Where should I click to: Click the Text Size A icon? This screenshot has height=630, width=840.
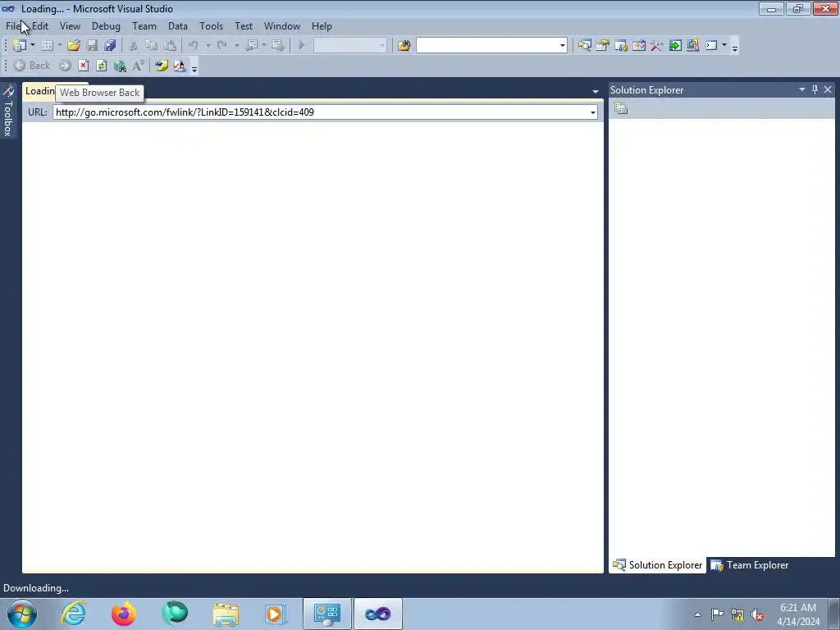point(138,66)
